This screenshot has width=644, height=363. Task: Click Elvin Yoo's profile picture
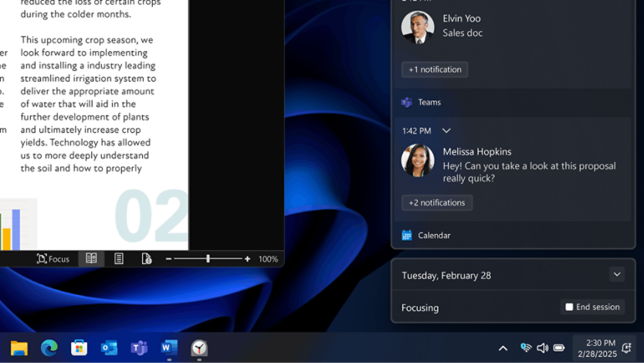pos(418,27)
